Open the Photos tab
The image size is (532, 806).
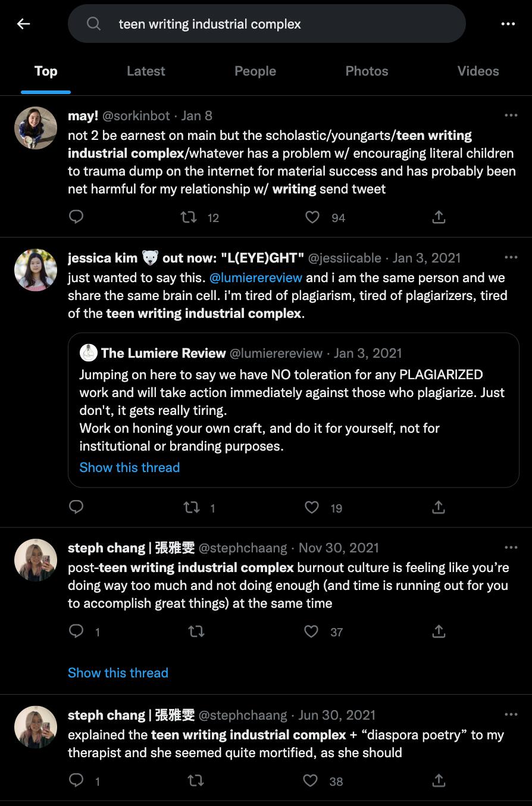tap(367, 71)
